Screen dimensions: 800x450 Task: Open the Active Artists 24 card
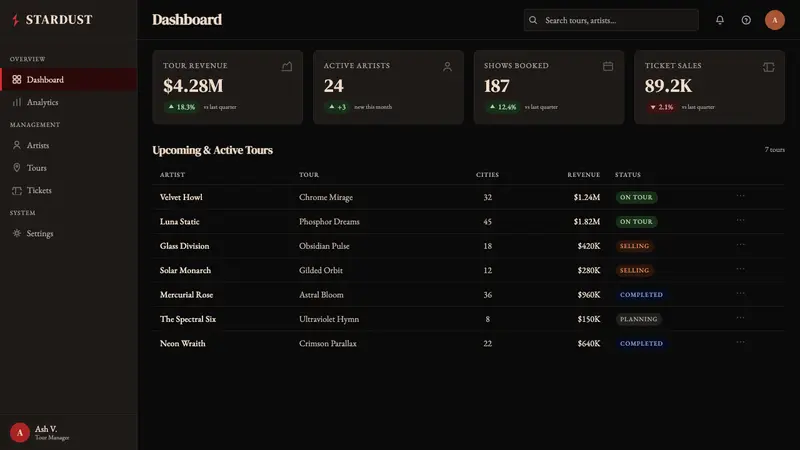388,87
